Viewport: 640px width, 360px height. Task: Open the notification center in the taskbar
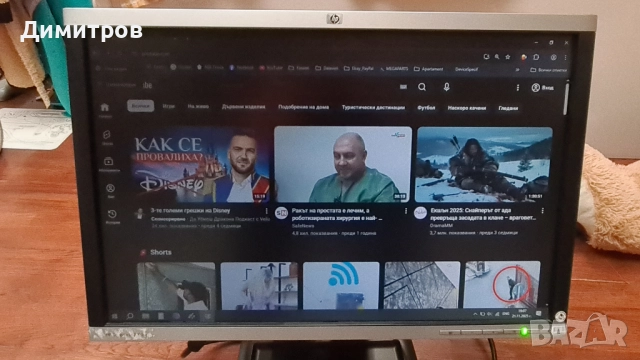[538, 313]
